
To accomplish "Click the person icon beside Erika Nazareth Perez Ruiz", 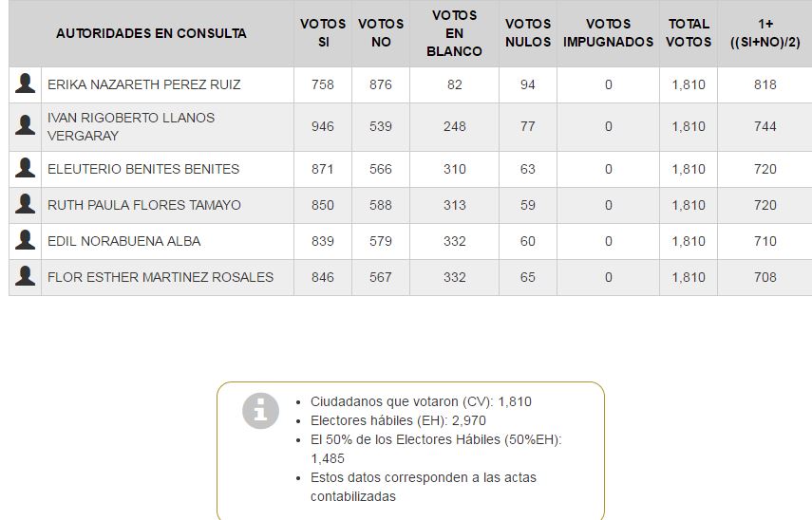I will [25, 84].
